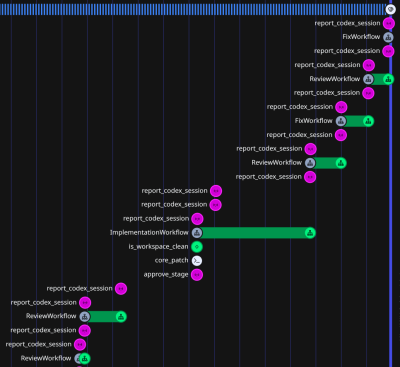Click the gray start icon of FixWorkflow bar
This screenshot has width=400, height=367.
pos(341,121)
